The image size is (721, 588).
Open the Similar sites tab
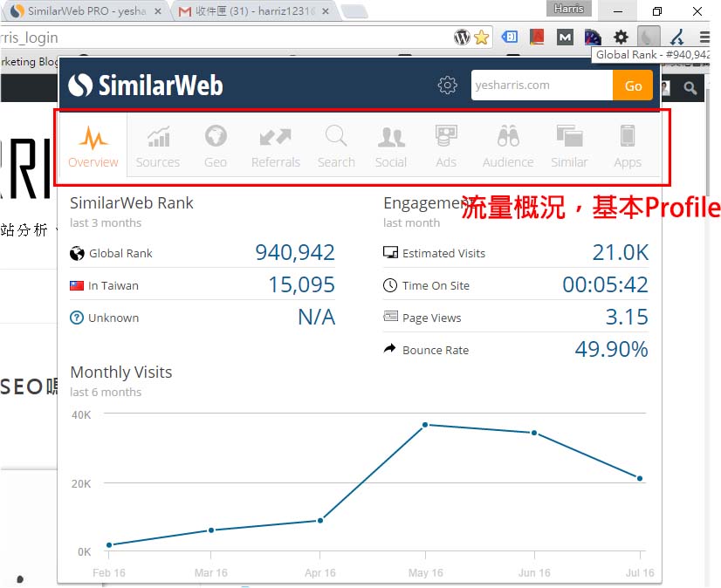click(x=569, y=147)
